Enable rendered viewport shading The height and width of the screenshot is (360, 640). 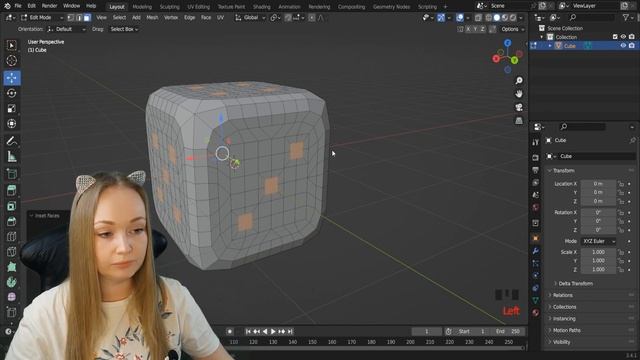pyautogui.click(x=513, y=18)
